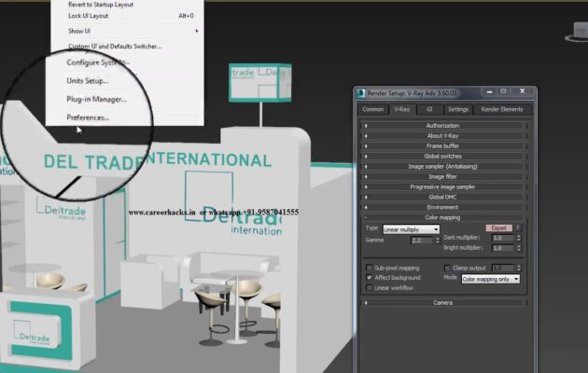This screenshot has height=373, width=588.
Task: Toggle the Affect background checkbox
Action: [370, 278]
